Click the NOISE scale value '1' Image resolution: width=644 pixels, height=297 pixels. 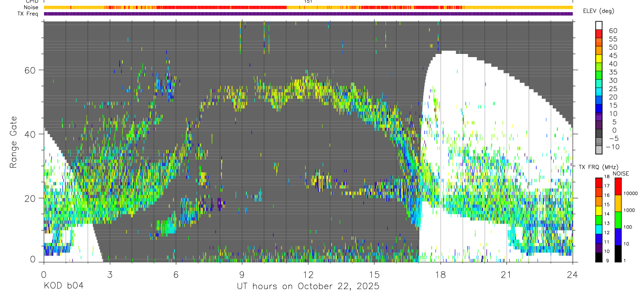pyautogui.click(x=625, y=261)
